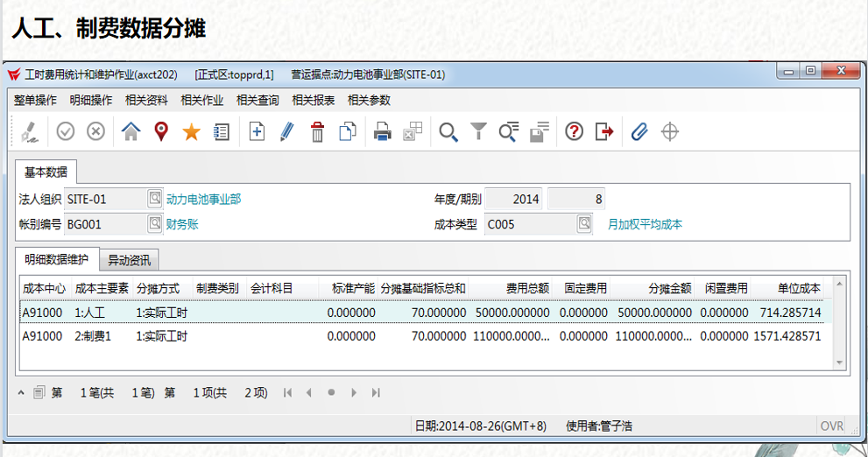
Task: Select the 基本数据 tab
Action: click(46, 172)
